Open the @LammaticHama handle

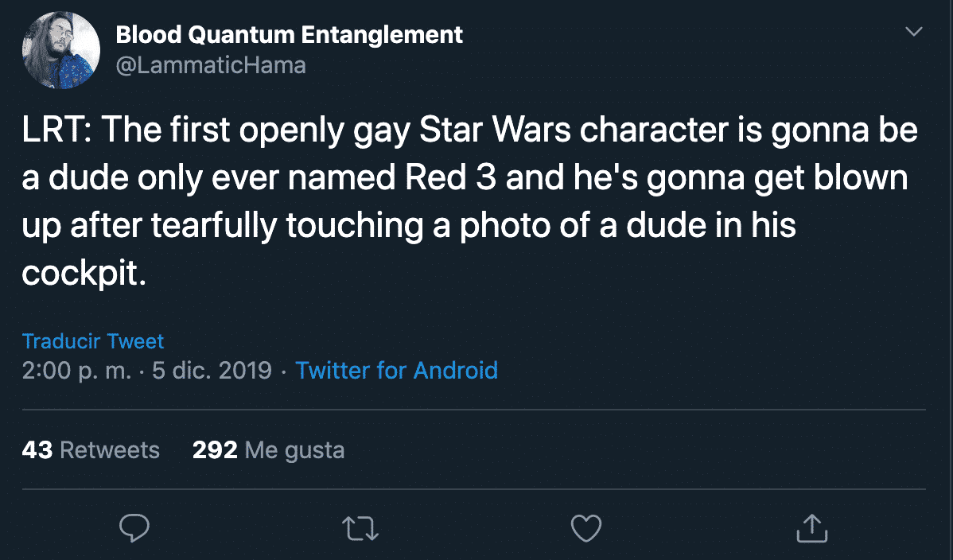coord(211,64)
